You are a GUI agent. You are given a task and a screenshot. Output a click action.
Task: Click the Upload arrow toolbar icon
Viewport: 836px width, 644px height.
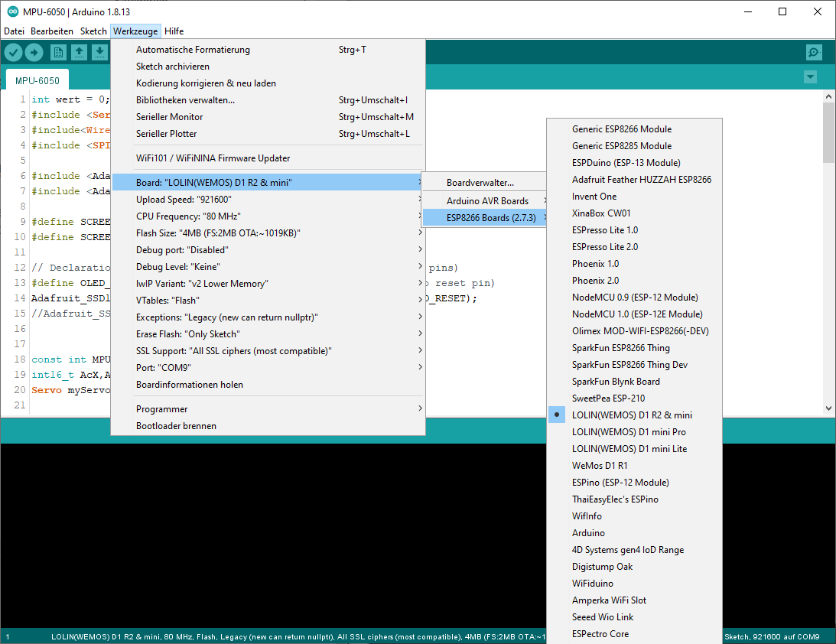click(34, 52)
